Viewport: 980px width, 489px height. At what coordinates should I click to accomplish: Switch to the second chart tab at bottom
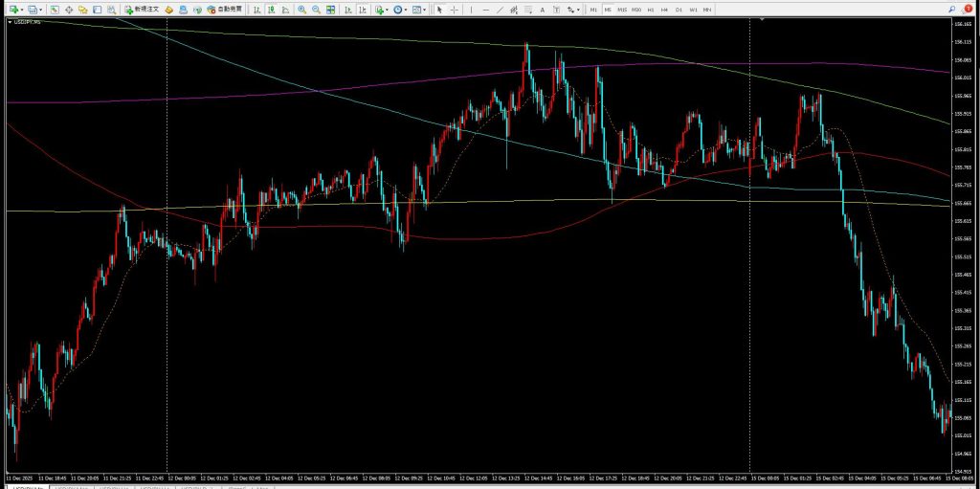pos(72,485)
